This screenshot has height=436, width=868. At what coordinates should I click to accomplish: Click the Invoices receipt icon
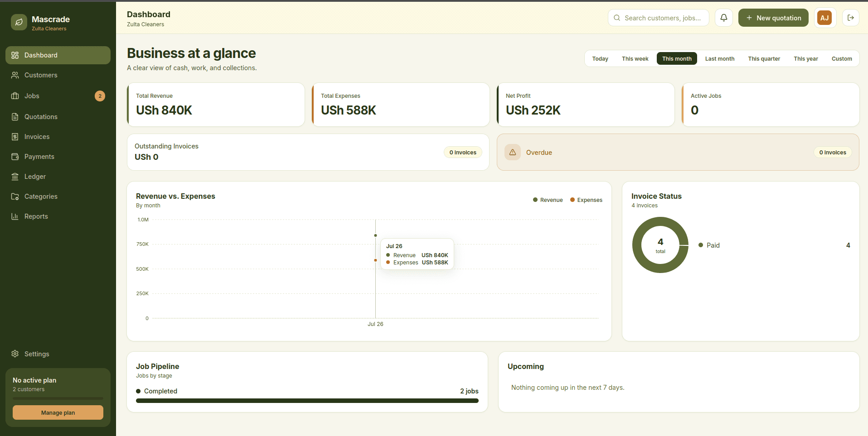pyautogui.click(x=15, y=137)
